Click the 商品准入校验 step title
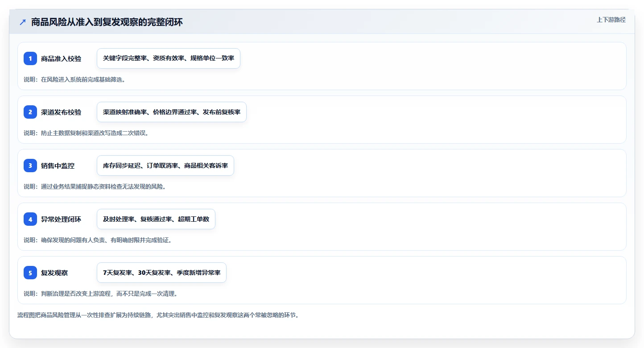Viewport: 644px width, 348px height. point(61,58)
